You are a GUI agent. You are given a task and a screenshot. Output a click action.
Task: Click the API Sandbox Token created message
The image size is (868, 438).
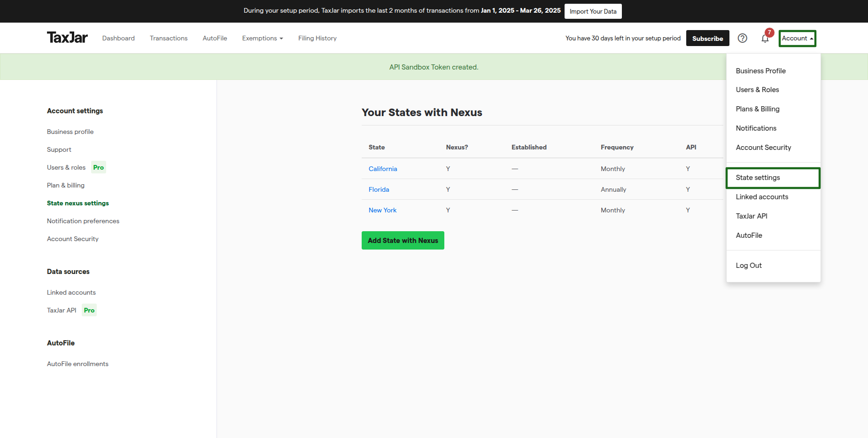[434, 67]
